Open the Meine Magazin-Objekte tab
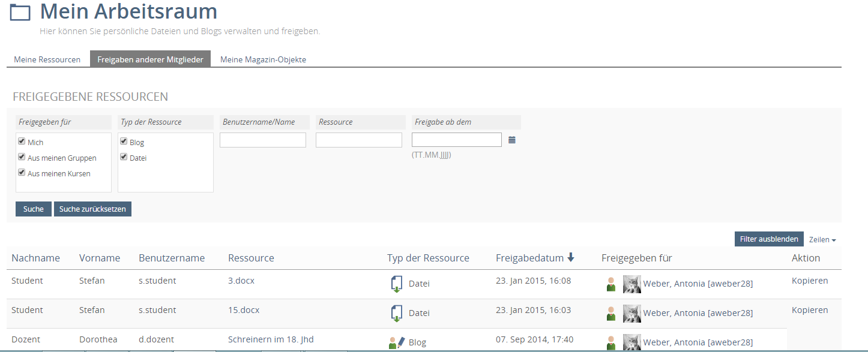868x352 pixels. pos(263,59)
